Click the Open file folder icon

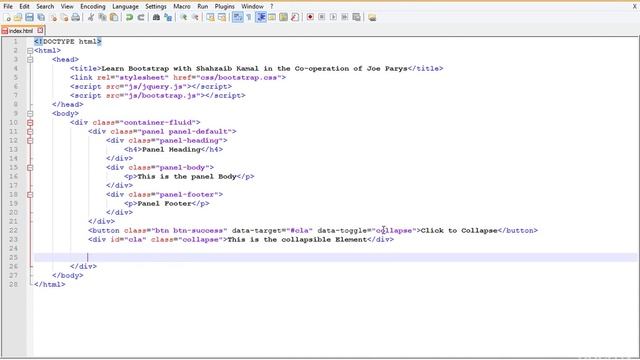tap(18, 17)
